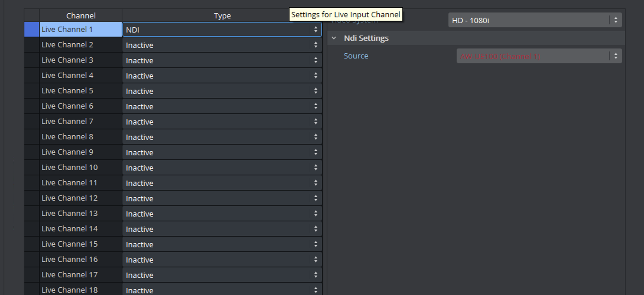644x295 pixels.
Task: Click the row marker cell beside Live Channel 4
Action: click(x=32, y=76)
